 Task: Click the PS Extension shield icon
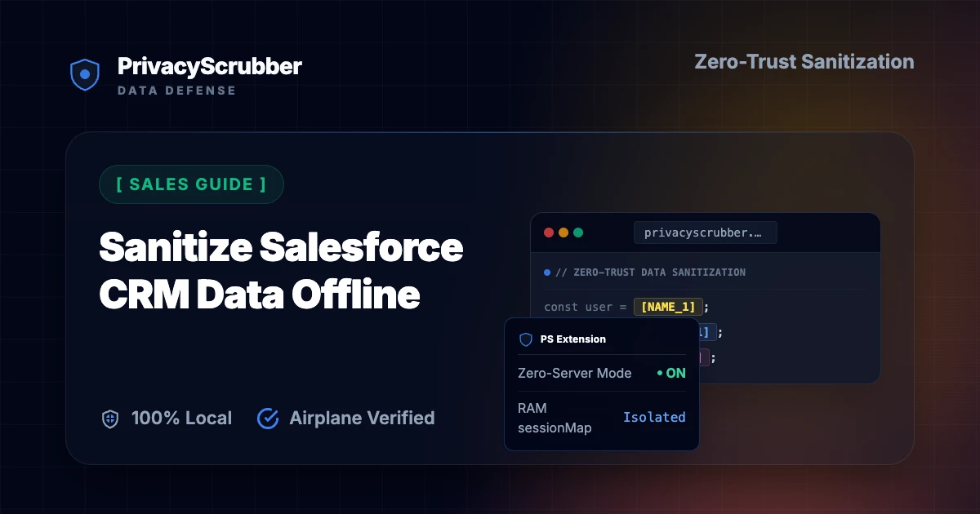click(526, 339)
